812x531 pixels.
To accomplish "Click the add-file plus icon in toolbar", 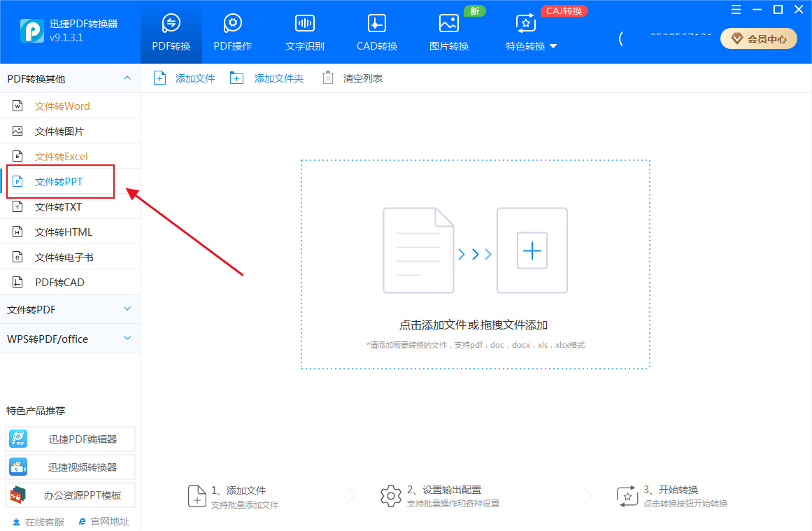I will click(x=160, y=78).
